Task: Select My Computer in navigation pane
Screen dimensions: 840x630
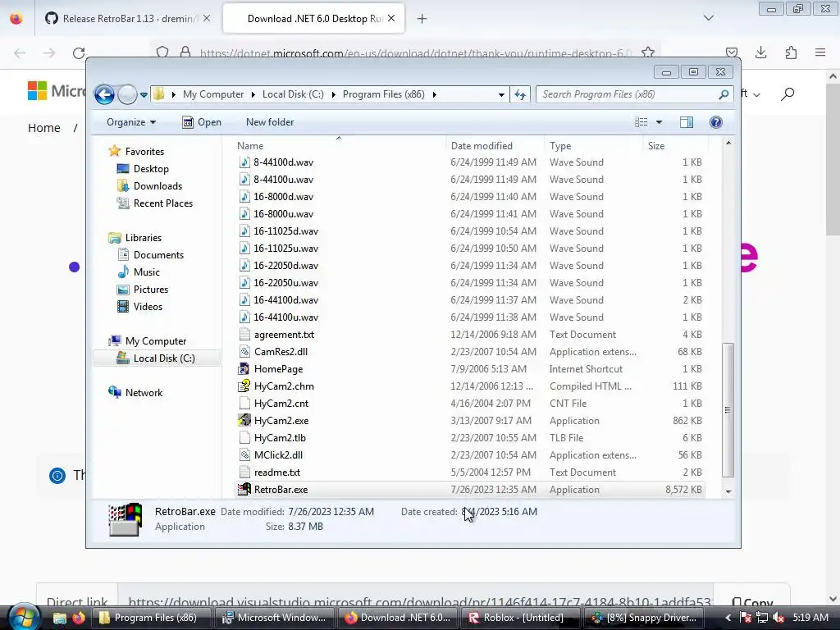Action: (156, 341)
